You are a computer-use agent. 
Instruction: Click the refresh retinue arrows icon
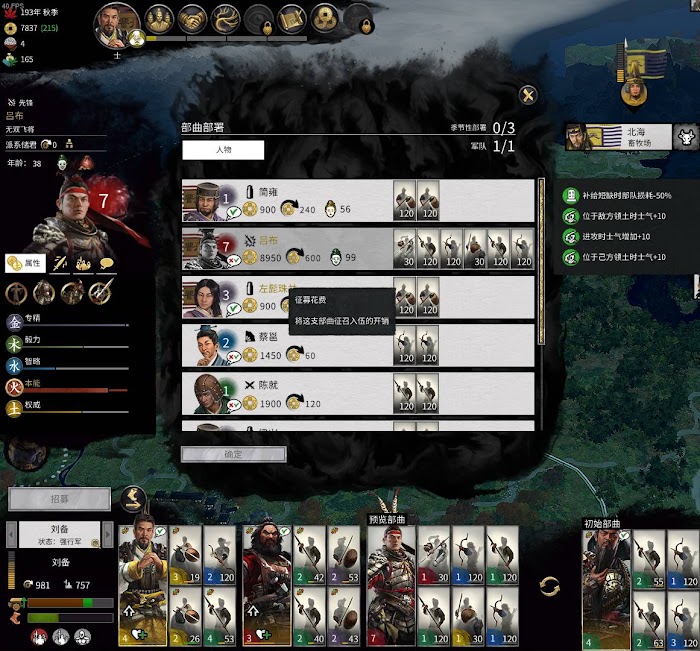(x=549, y=586)
